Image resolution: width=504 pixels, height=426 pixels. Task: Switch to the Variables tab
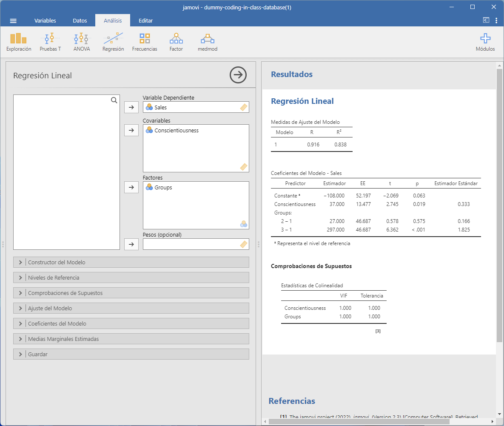45,20
